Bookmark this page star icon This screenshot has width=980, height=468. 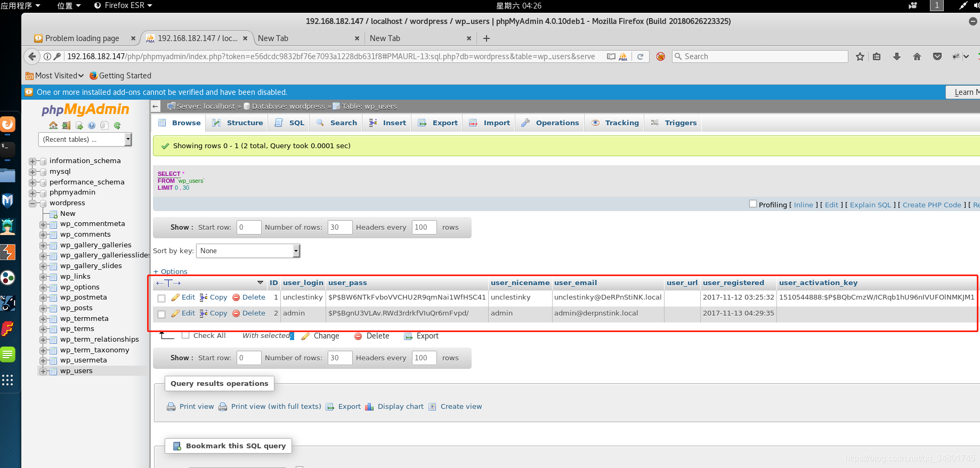coord(860,57)
